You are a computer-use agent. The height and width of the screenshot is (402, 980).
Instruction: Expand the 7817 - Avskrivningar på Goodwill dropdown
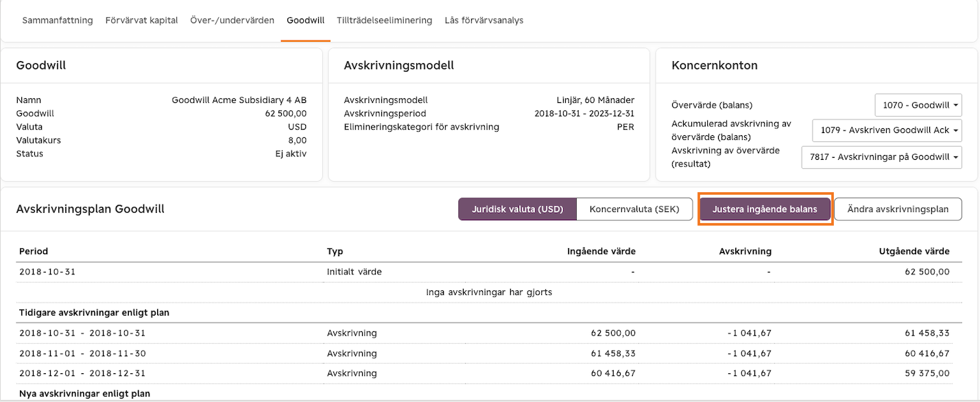click(x=882, y=157)
